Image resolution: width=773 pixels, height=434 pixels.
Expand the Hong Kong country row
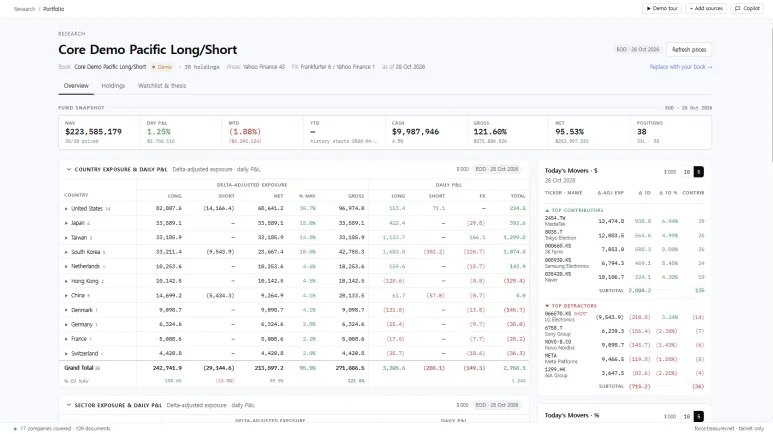[x=66, y=281]
